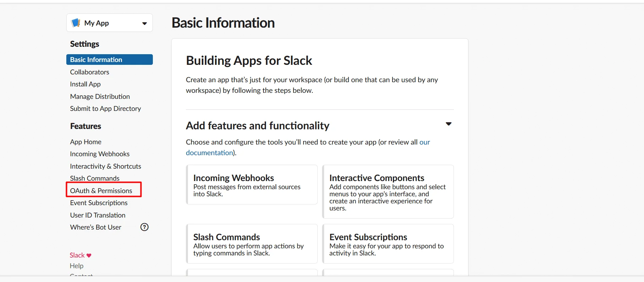Select the Interactive Components feature card
644x282 pixels.
pos(388,192)
